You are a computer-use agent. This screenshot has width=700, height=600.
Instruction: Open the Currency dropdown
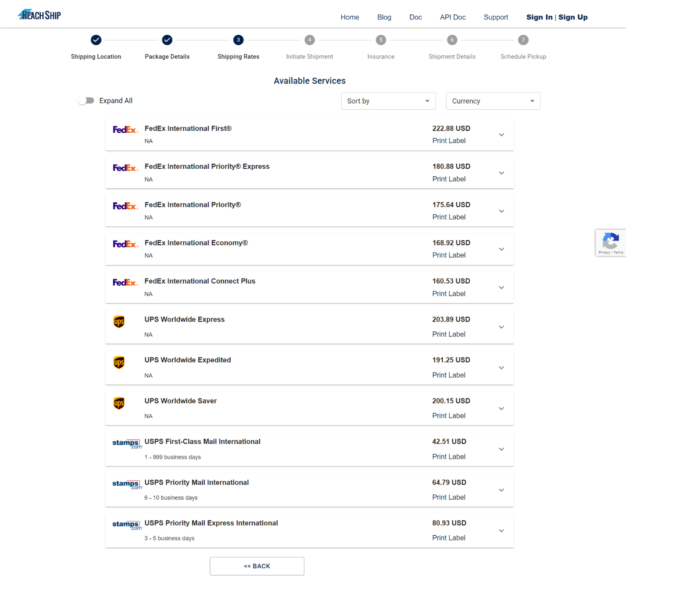493,101
